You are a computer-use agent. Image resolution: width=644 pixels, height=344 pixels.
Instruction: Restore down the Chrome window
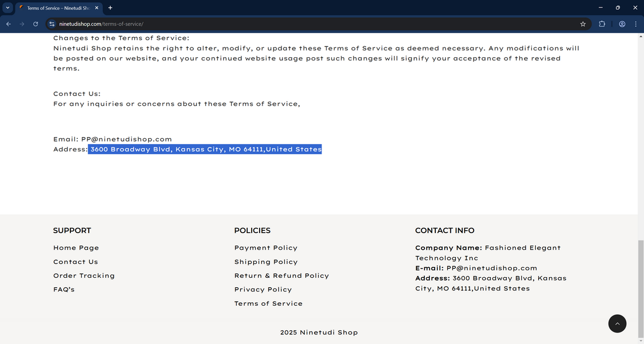coord(618,8)
